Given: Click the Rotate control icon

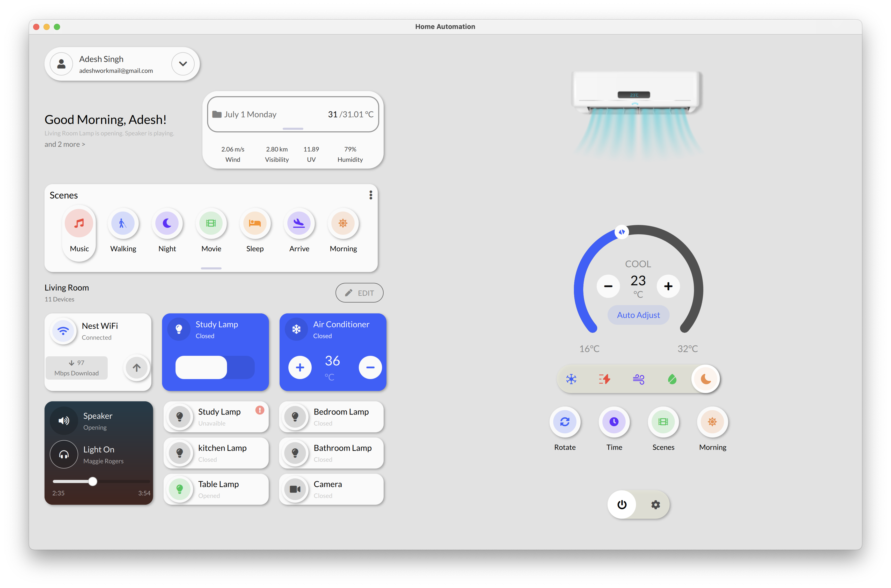Looking at the screenshot, I should pyautogui.click(x=565, y=422).
